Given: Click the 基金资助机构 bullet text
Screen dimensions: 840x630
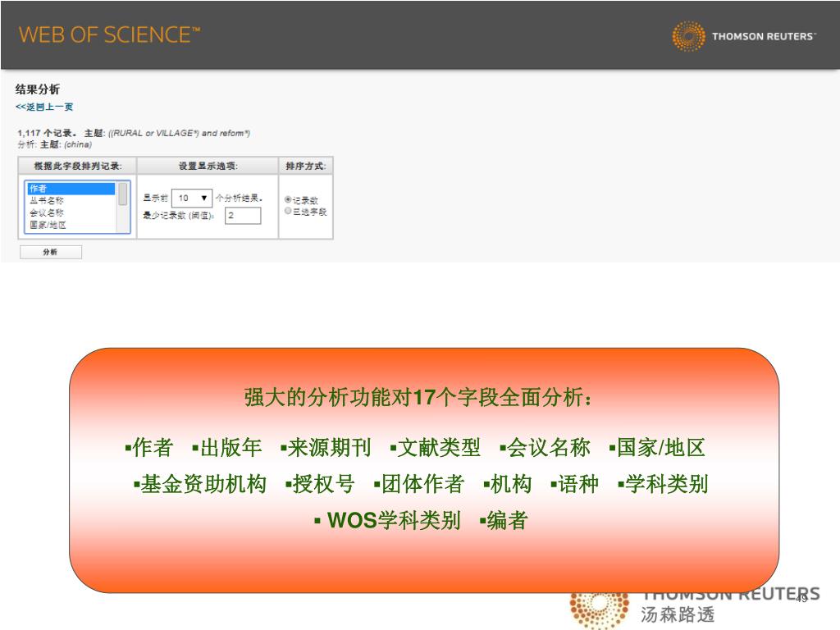Looking at the screenshot, I should [199, 484].
